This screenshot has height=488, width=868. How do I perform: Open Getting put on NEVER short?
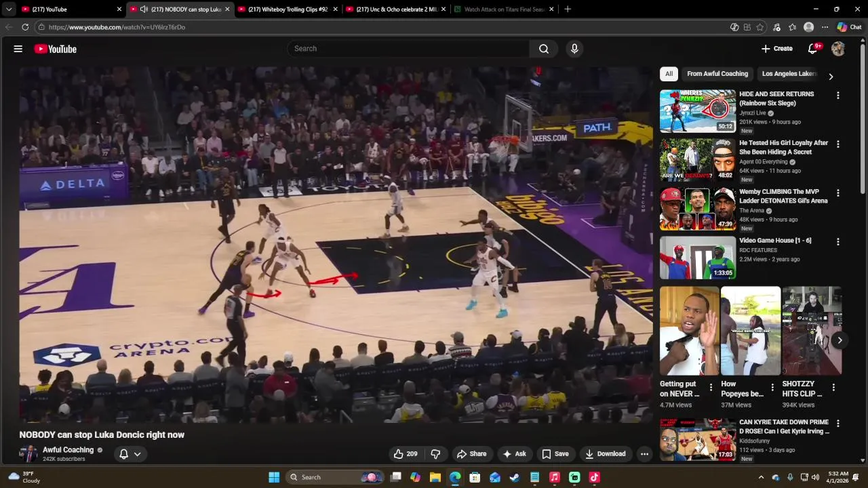tap(689, 331)
